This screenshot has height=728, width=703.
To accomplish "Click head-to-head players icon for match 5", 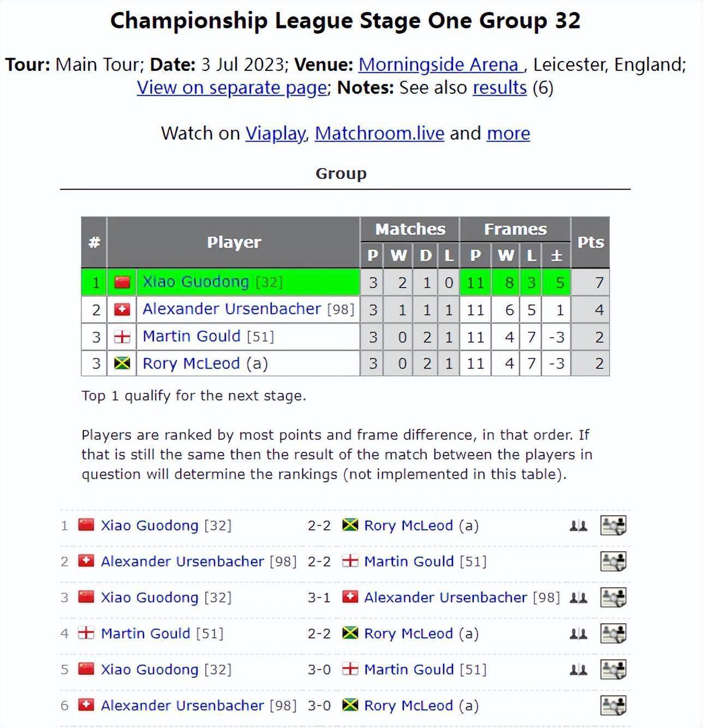I will (578, 670).
